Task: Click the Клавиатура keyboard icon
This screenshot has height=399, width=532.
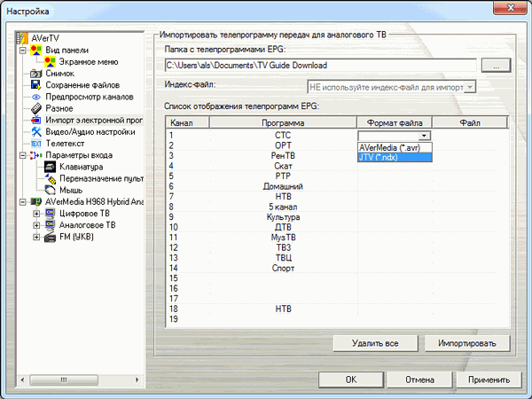Action: pos(50,167)
